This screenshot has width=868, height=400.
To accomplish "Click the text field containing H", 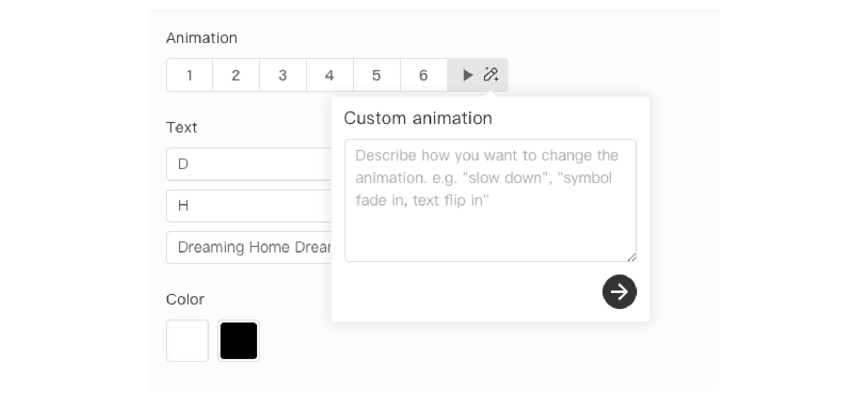I will click(248, 205).
